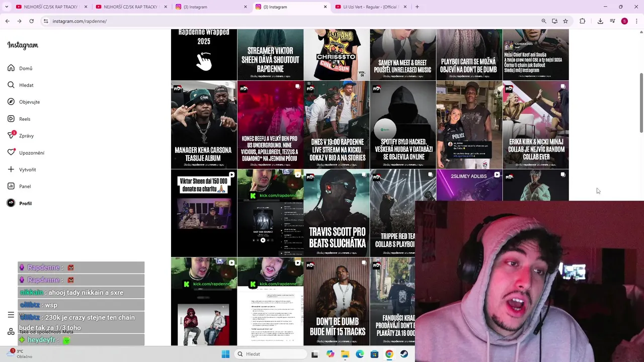Expand the tab search dropdown arrow
Screen dimensions: 644x362
[x=7, y=7]
